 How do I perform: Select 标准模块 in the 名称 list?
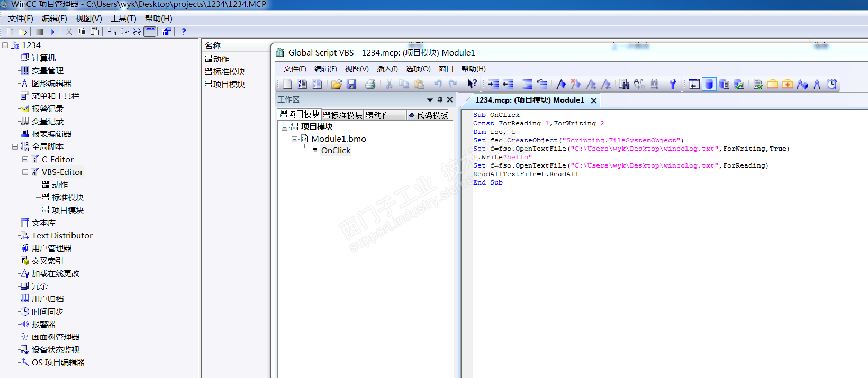[229, 72]
